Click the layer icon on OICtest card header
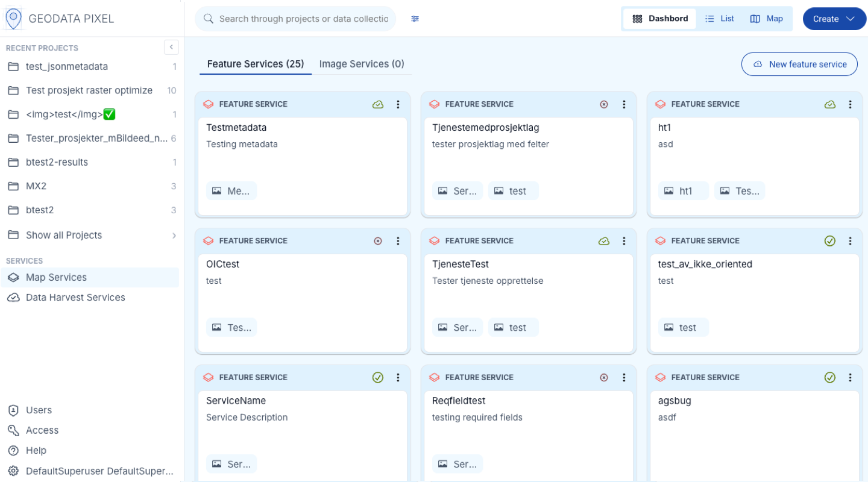The image size is (868, 482). click(208, 241)
